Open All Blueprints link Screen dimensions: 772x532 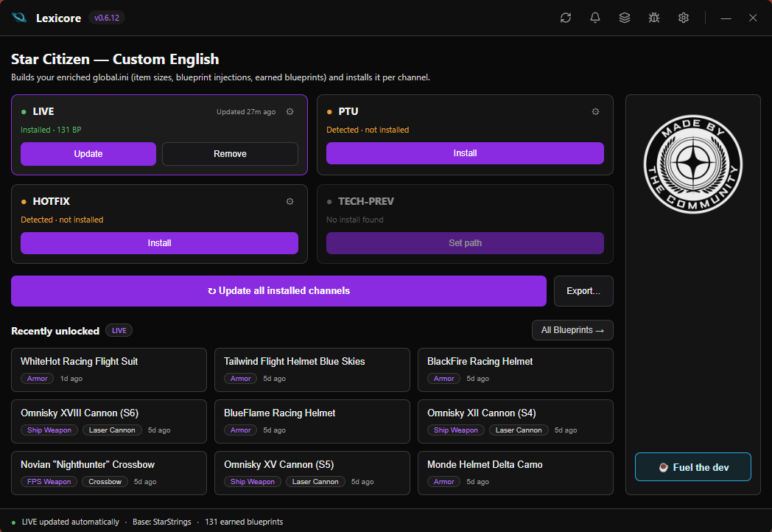coord(572,330)
